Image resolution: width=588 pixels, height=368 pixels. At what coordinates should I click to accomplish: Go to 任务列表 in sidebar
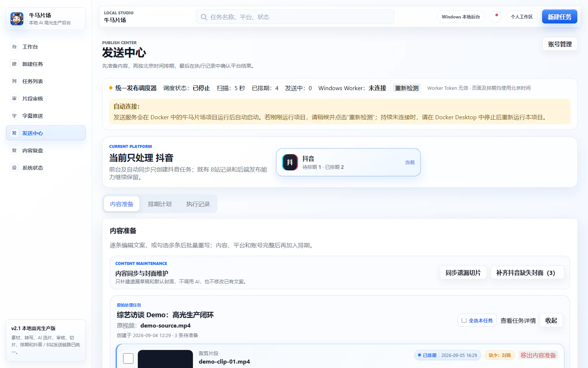pyautogui.click(x=46, y=81)
